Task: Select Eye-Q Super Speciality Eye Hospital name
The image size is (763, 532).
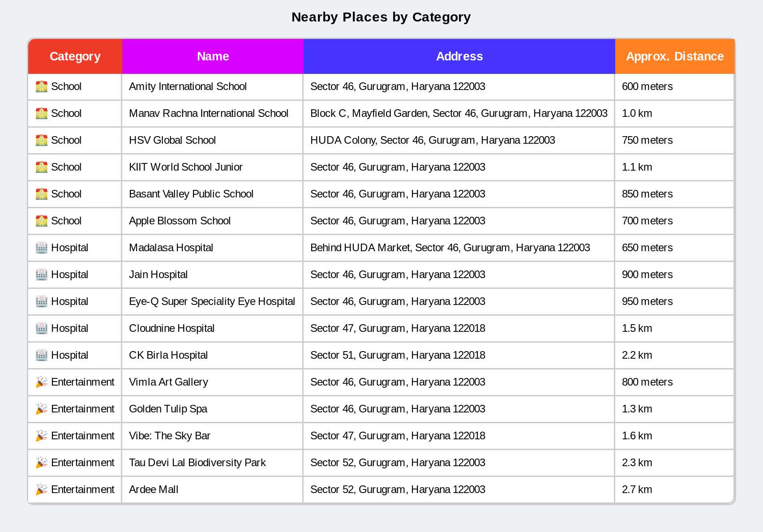Action: [212, 301]
